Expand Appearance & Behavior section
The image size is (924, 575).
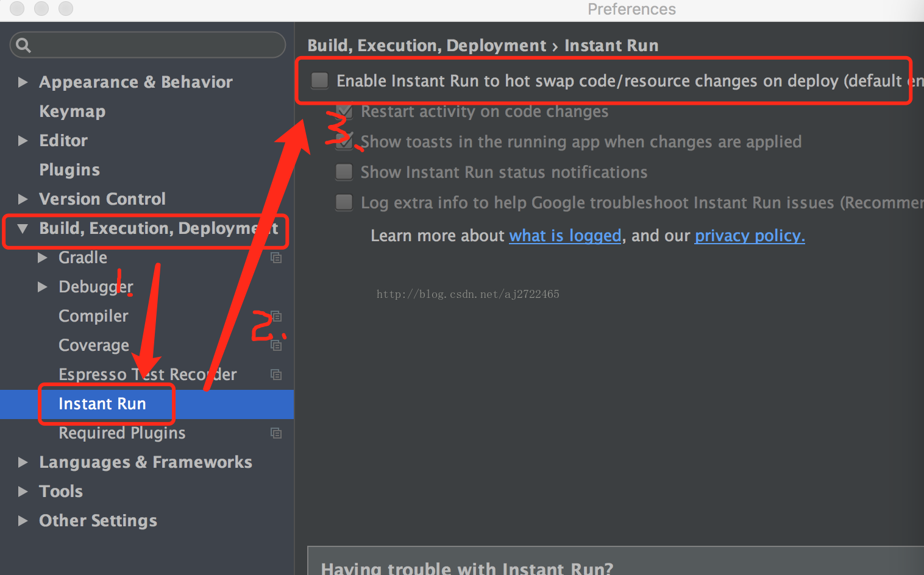tap(23, 82)
